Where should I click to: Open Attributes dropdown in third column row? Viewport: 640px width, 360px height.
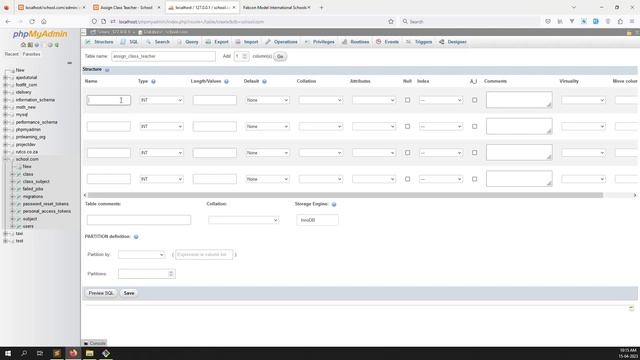coord(373,153)
